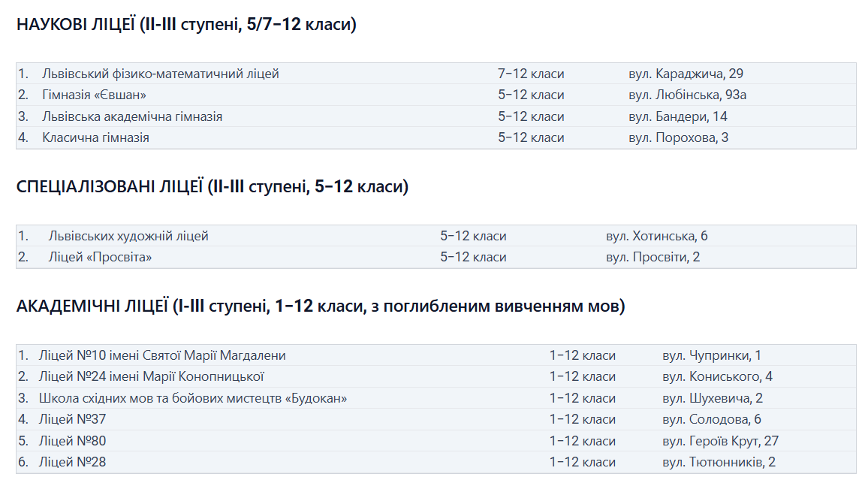Click the heading "АКАДЕМІЧНІ ЛІЦЕЇ"

(x=319, y=306)
